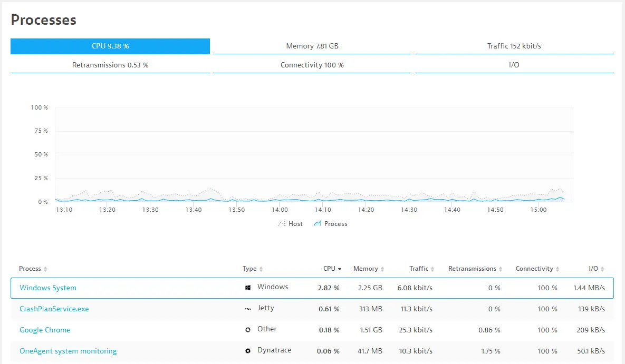Switch to the Connectivity 100 % tab
Viewport: 625px width, 364px height.
(312, 65)
